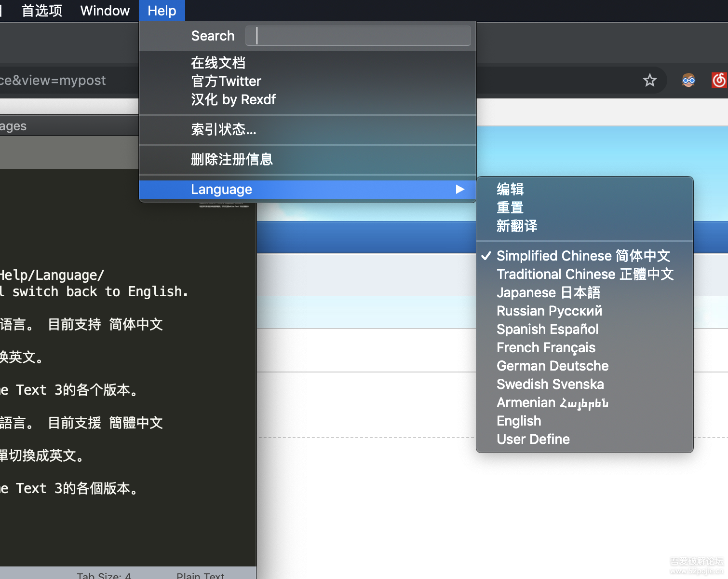The image size is (728, 579).
Task: Expand the Language submenu arrow
Action: click(x=460, y=189)
